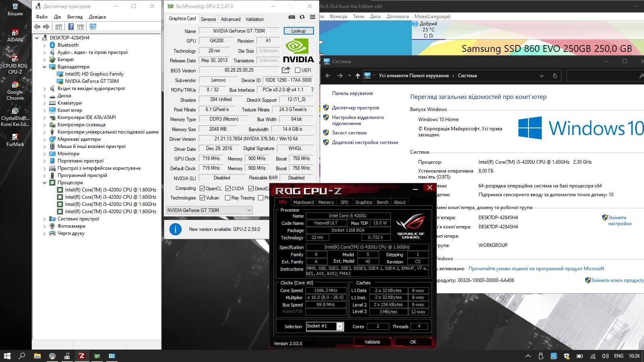This screenshot has height=362, width=644.
Task: Click the CPU-Z taskbar icon
Action: click(82, 356)
